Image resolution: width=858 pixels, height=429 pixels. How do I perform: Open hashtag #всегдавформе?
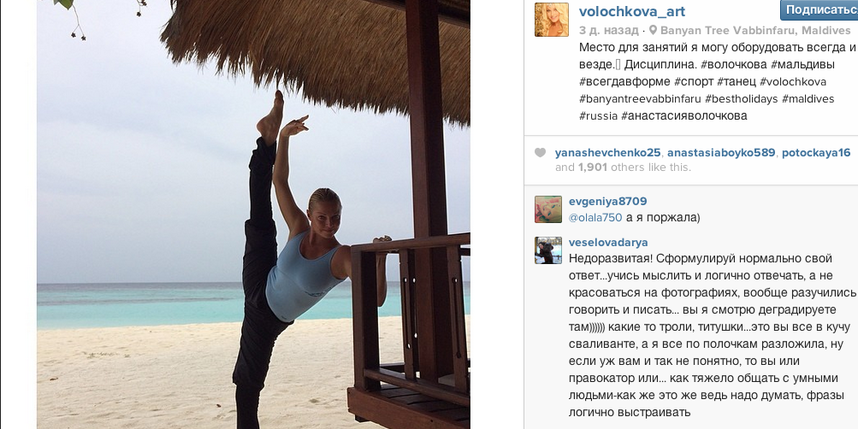(624, 82)
